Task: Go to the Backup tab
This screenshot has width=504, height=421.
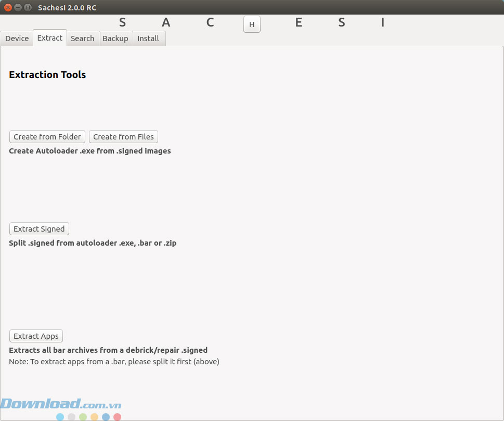Action: coord(115,39)
